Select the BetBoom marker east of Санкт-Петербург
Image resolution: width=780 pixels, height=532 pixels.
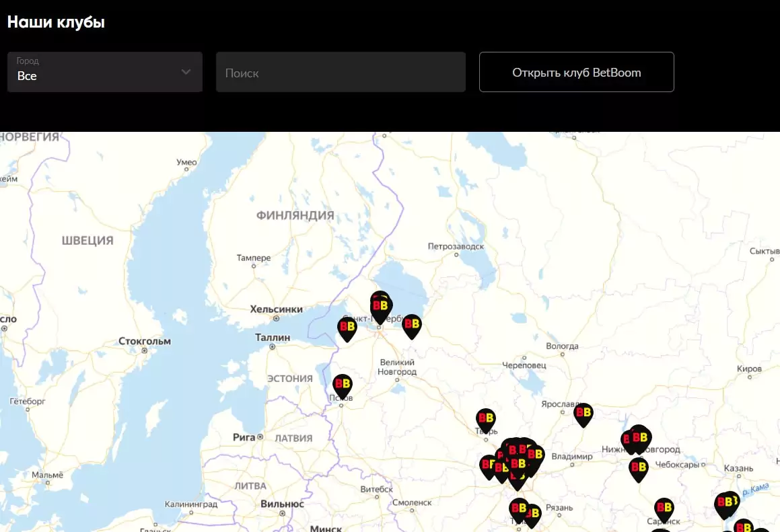[412, 327]
